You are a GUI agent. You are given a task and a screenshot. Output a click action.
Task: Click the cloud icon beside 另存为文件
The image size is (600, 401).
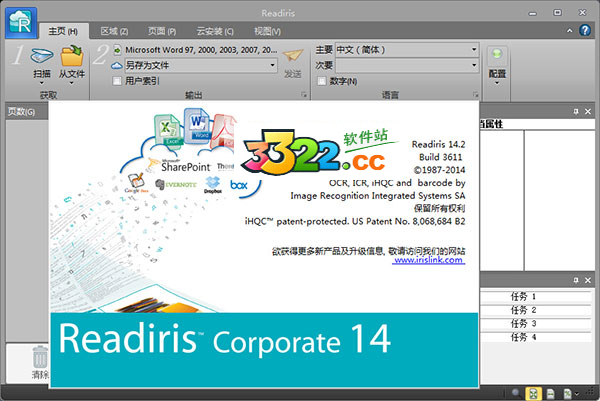click(x=117, y=66)
